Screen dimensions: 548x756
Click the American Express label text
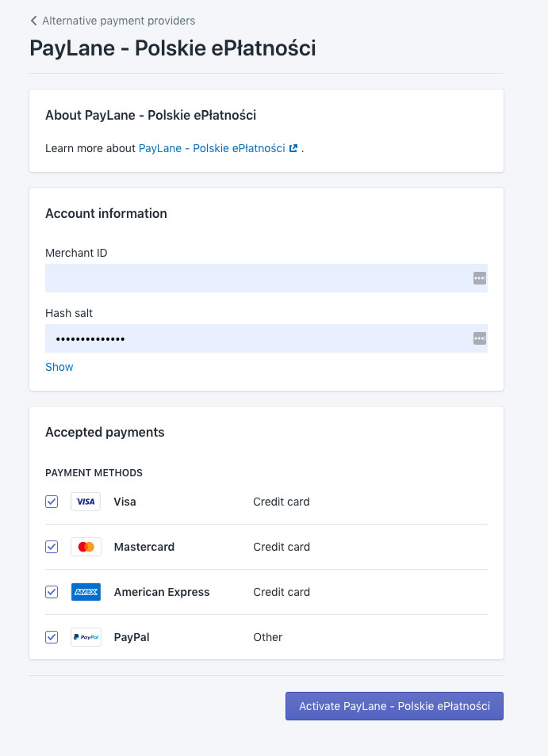[x=162, y=592]
